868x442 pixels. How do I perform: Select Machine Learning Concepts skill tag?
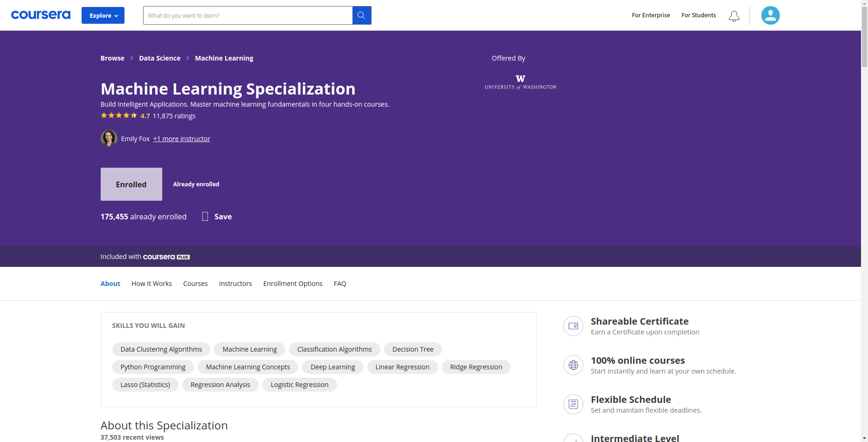pyautogui.click(x=248, y=367)
